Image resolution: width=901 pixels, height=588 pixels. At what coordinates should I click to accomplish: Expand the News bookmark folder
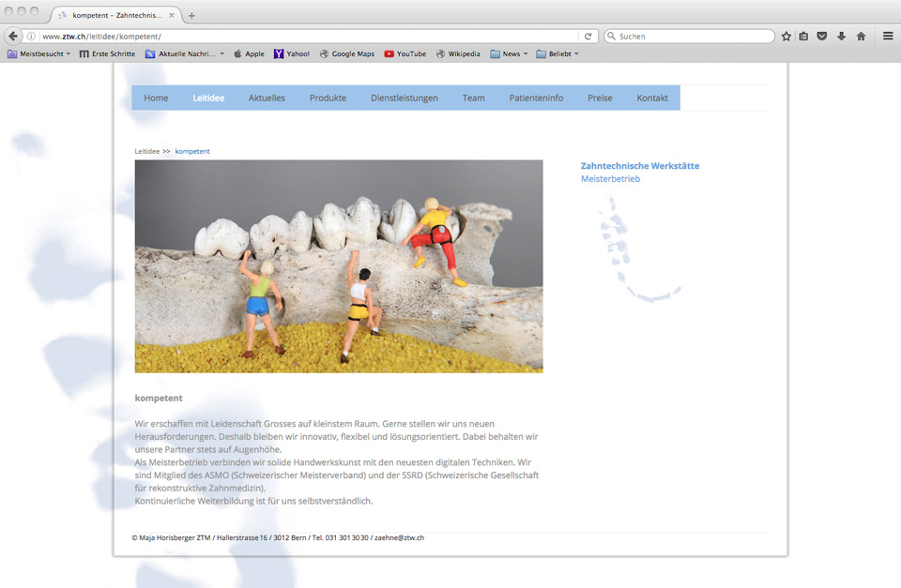pyautogui.click(x=509, y=54)
